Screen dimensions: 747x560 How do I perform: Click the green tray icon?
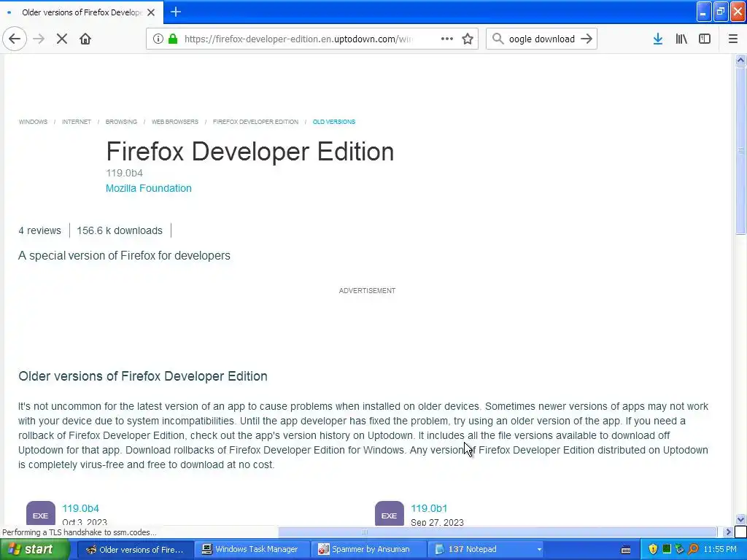tap(667, 549)
